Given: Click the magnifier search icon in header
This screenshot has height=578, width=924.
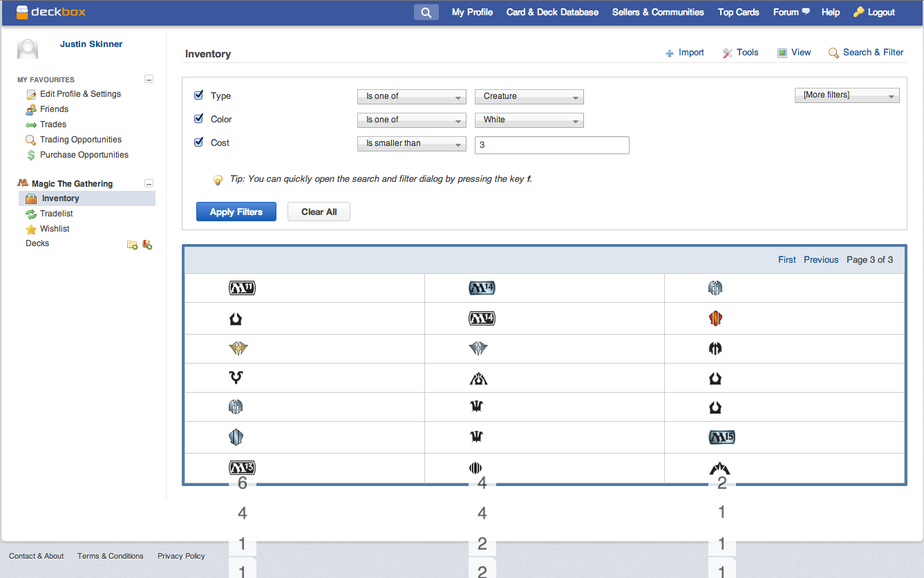Looking at the screenshot, I should 426,12.
